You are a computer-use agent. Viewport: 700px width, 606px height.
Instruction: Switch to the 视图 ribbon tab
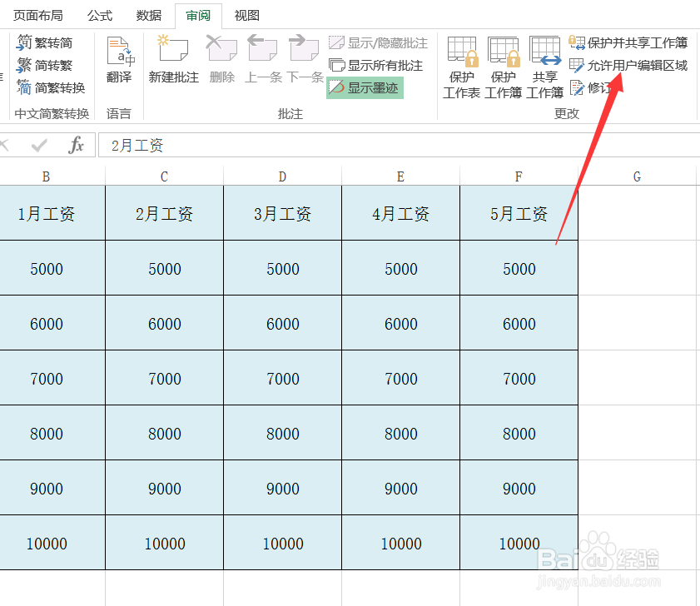coord(246,15)
